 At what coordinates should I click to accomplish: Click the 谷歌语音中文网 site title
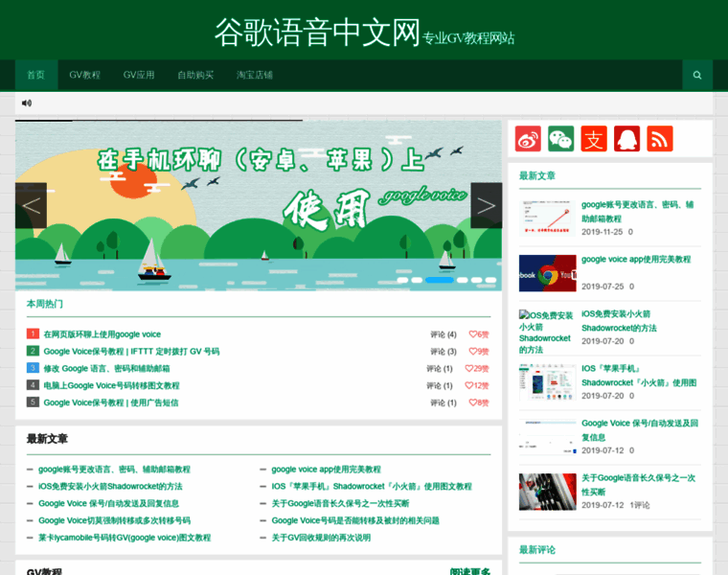(317, 32)
